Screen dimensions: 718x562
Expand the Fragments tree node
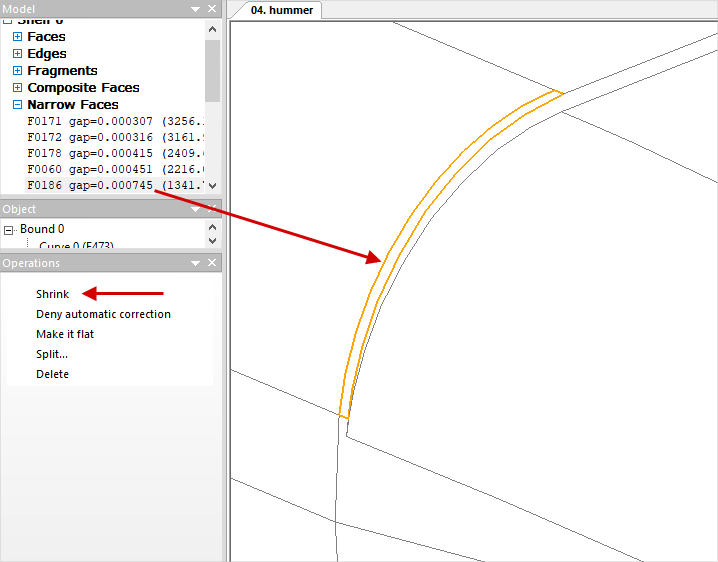[17, 71]
